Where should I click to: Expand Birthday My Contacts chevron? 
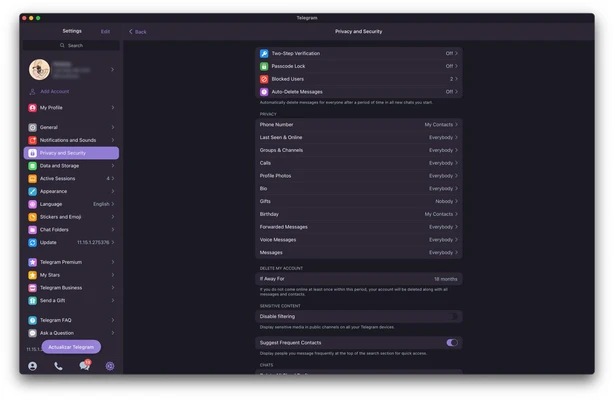tap(457, 214)
